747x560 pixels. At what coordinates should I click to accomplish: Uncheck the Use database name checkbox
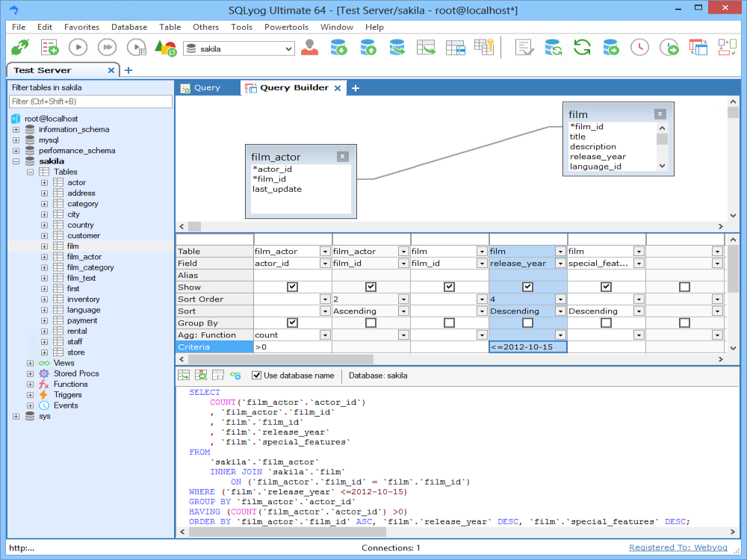pyautogui.click(x=257, y=376)
